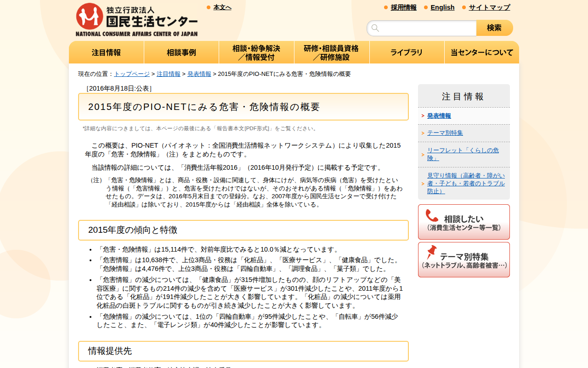Click the テーマ別特集 banner button
This screenshot has height=368, width=588.
tap(464, 259)
